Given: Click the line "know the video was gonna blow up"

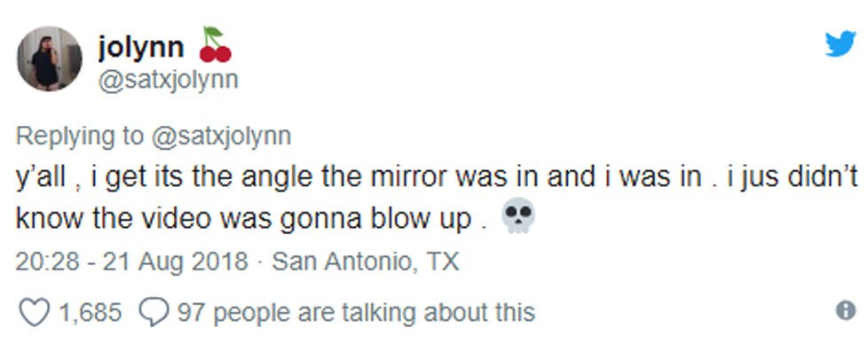Looking at the screenshot, I should (251, 219).
